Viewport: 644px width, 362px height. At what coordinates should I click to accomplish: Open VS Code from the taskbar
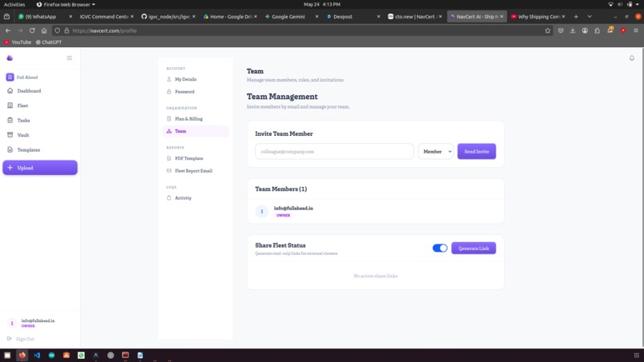37,355
